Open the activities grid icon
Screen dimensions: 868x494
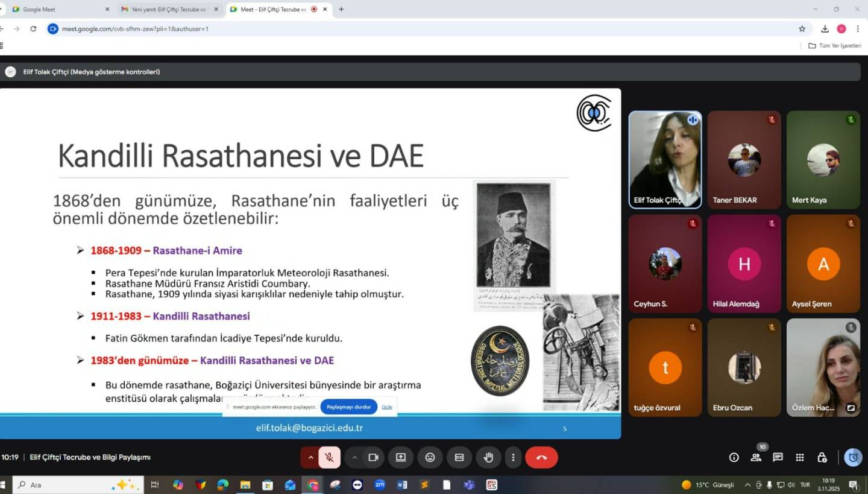tap(800, 457)
